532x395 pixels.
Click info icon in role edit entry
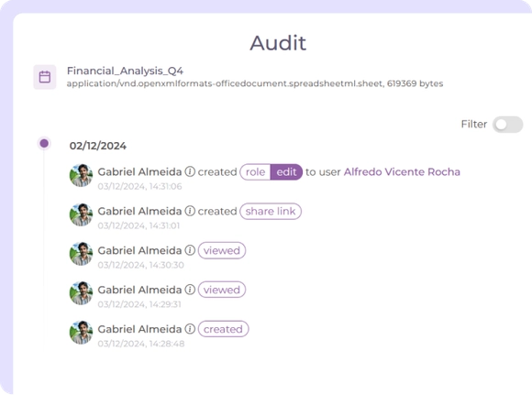(190, 172)
